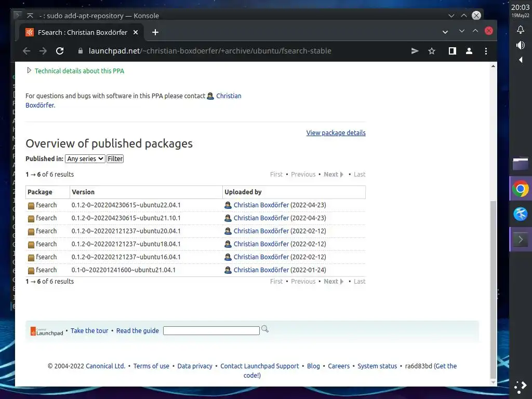The image size is (532, 399).
Task: Open Christian Boxdörfer link in ubuntu20.04.1 row
Action: [x=261, y=231]
